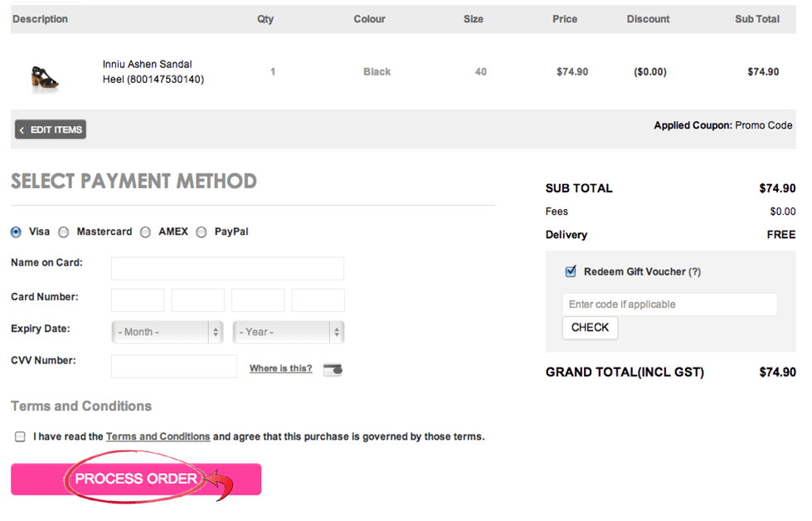This screenshot has width=812, height=521.
Task: Select the Visa radio button
Action: (x=17, y=232)
